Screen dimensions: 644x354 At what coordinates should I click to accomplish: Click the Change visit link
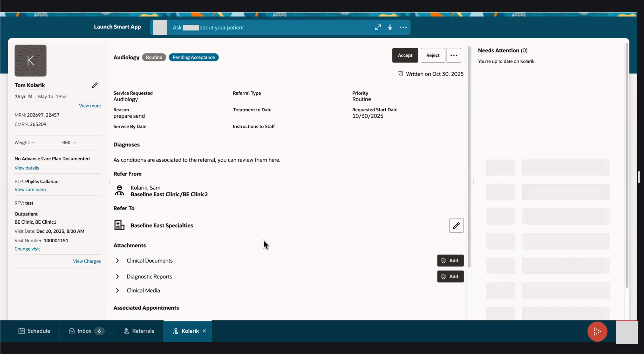(27, 249)
